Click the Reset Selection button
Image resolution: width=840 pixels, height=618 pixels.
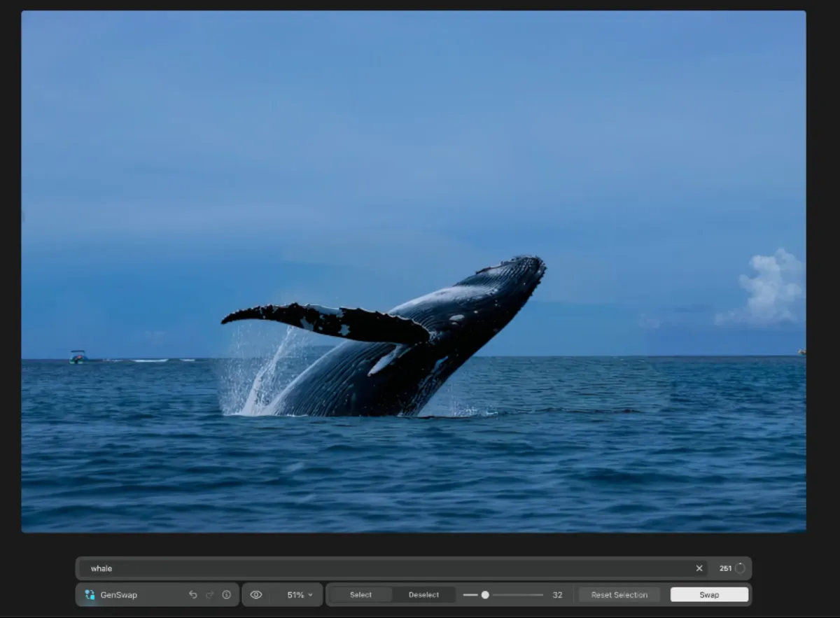pos(619,594)
